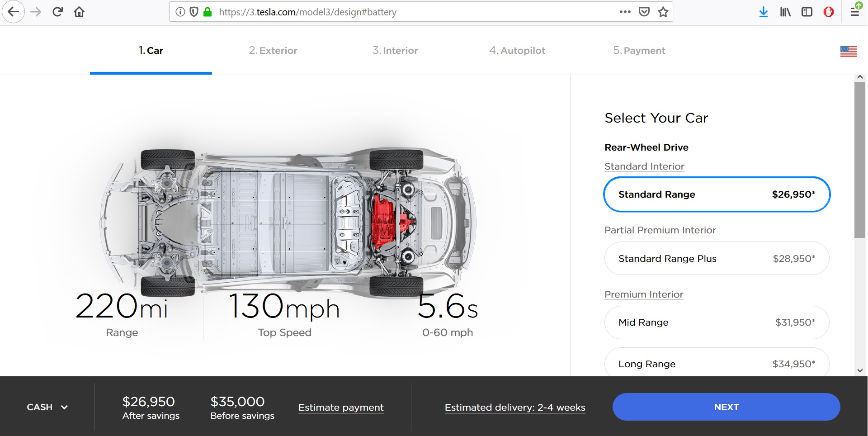Go to the Autopilot step tab
868x436 pixels.
(x=517, y=51)
